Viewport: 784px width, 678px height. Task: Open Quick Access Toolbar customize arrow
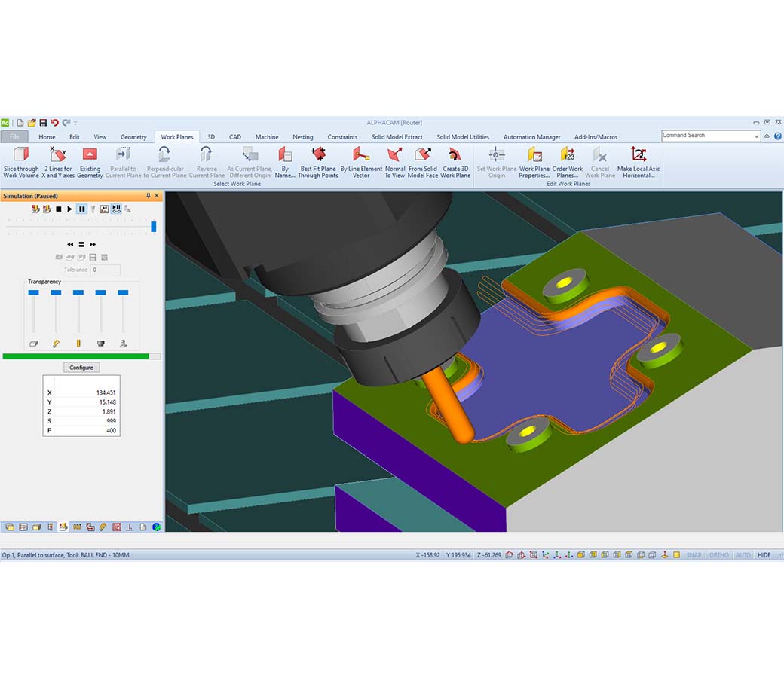tap(75, 123)
